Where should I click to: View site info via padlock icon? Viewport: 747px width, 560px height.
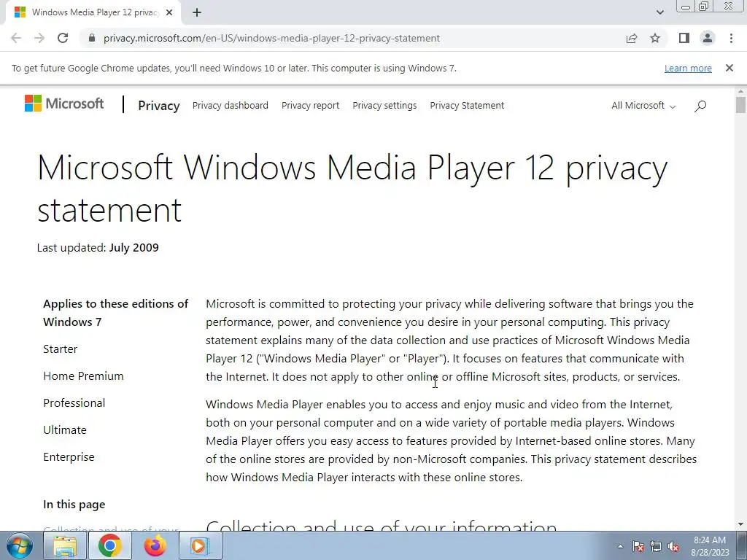point(92,38)
